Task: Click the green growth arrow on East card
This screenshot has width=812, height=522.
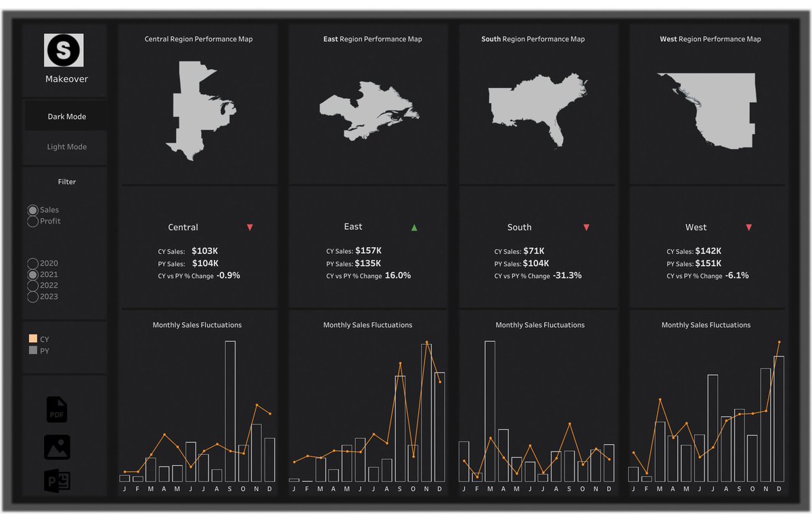Action: 414,227
